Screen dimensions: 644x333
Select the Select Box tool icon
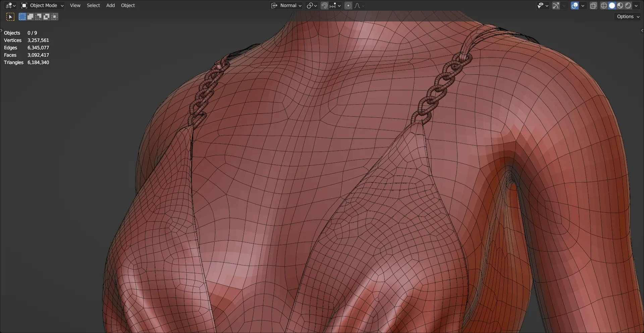[10, 17]
